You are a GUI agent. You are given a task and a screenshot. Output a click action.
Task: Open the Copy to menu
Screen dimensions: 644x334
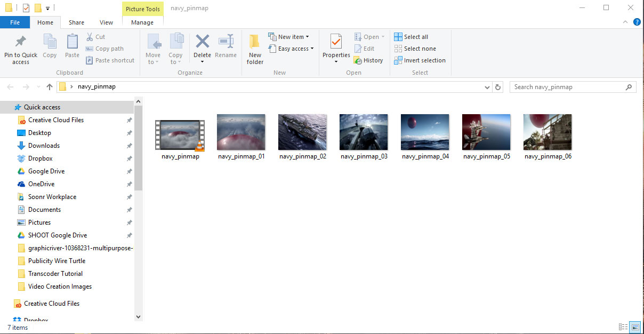[175, 49]
